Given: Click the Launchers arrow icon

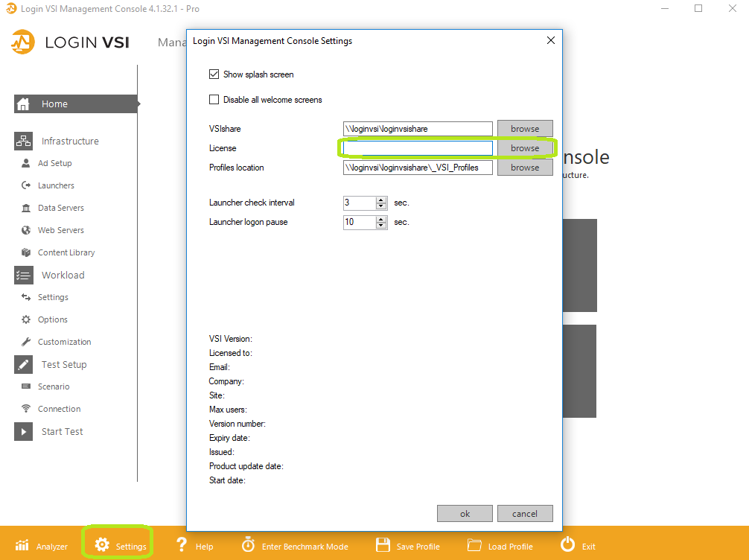Looking at the screenshot, I should [x=26, y=185].
